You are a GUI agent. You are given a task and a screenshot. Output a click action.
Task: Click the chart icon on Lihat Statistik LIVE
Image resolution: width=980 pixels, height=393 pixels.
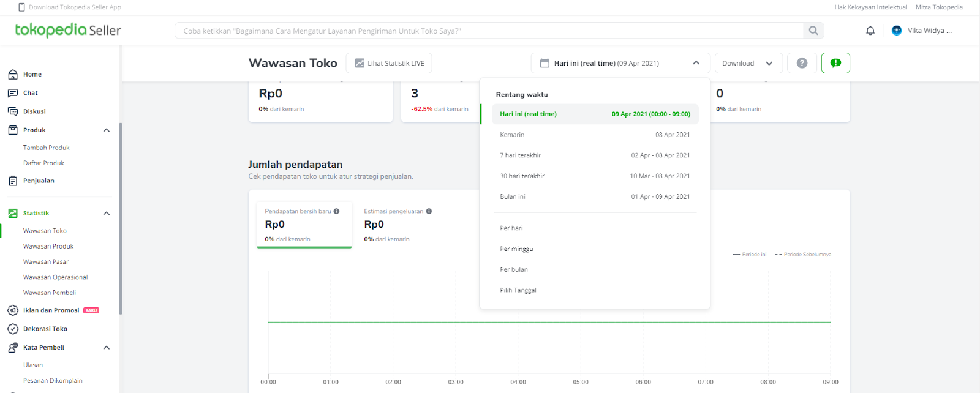coord(360,63)
